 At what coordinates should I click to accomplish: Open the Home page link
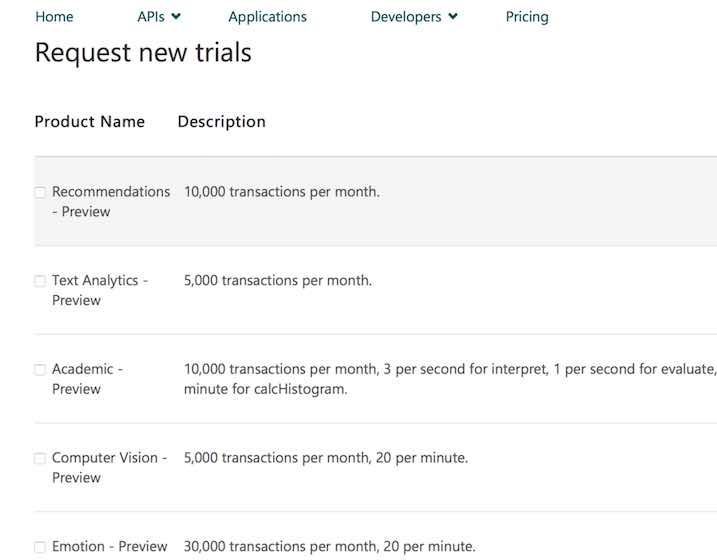pos(54,17)
